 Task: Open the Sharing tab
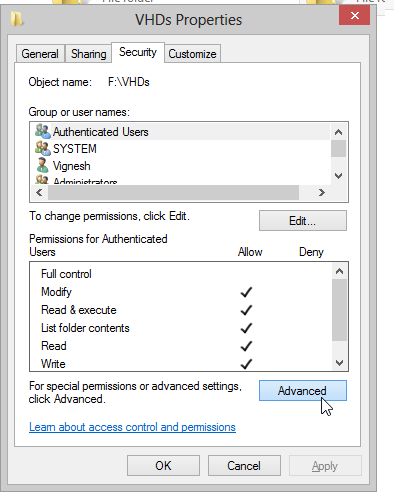coord(88,54)
